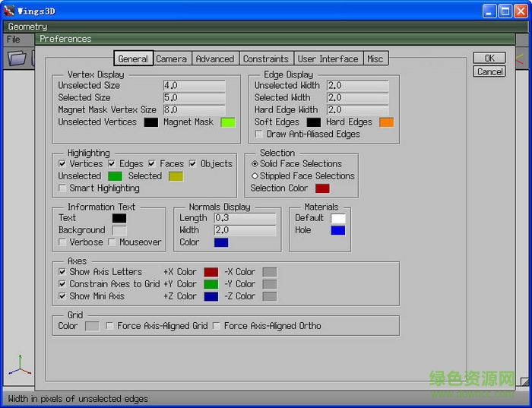Click the +Y Color green swatch
The width and height of the screenshot is (532, 408).
tap(211, 284)
